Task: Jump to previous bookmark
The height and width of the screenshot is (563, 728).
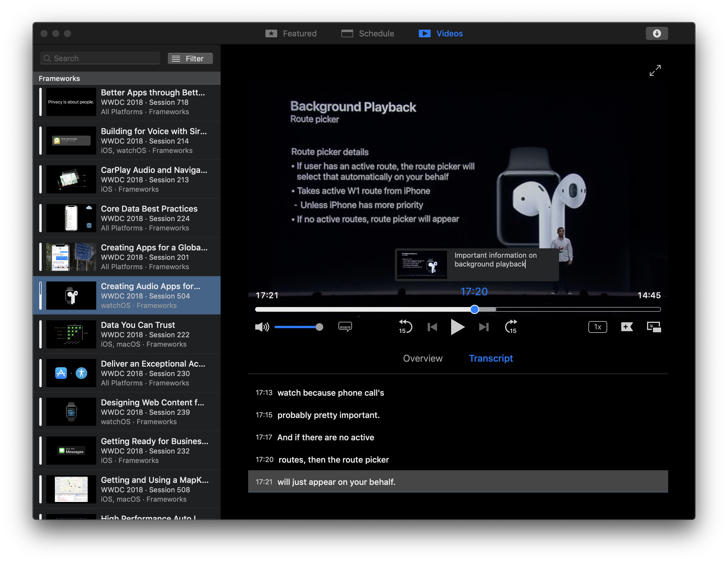Action: tap(432, 327)
